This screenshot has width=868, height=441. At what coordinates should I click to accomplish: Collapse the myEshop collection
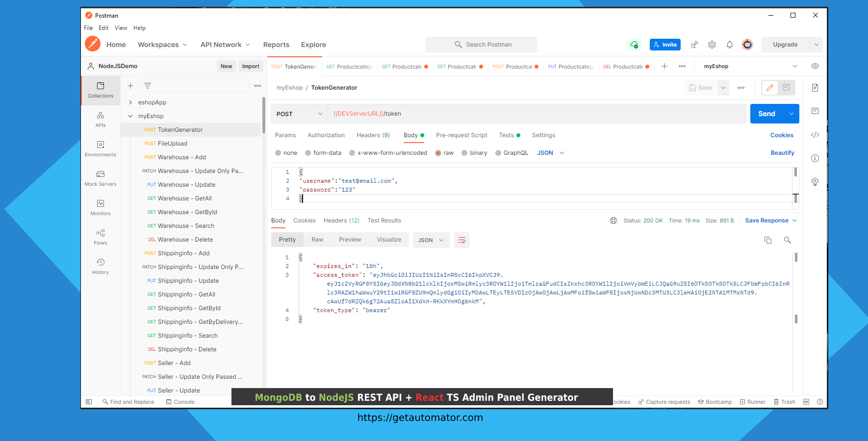tap(130, 116)
